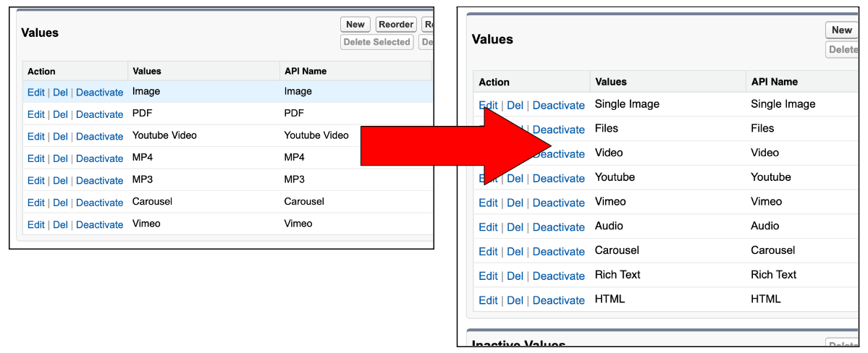
Task: Edit Vimeo in the panel listing Audio
Action: (x=488, y=203)
